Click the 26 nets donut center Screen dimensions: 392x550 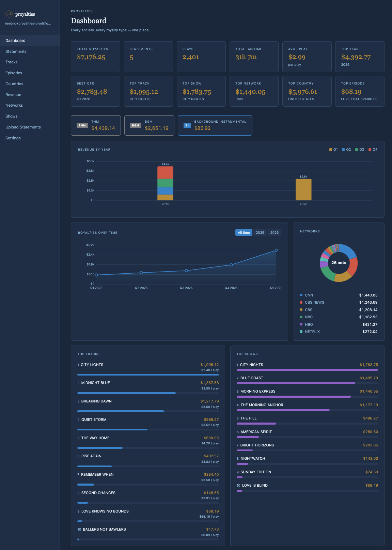pyautogui.click(x=339, y=263)
